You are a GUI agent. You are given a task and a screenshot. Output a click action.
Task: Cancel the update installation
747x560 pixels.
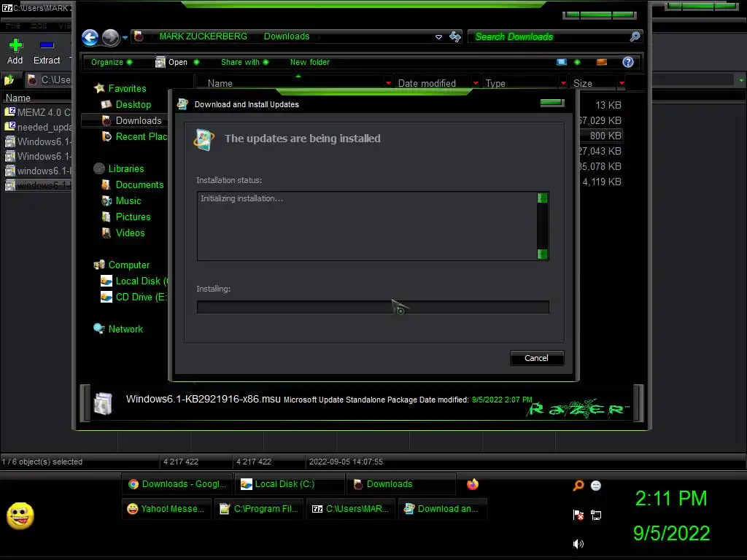click(x=537, y=358)
